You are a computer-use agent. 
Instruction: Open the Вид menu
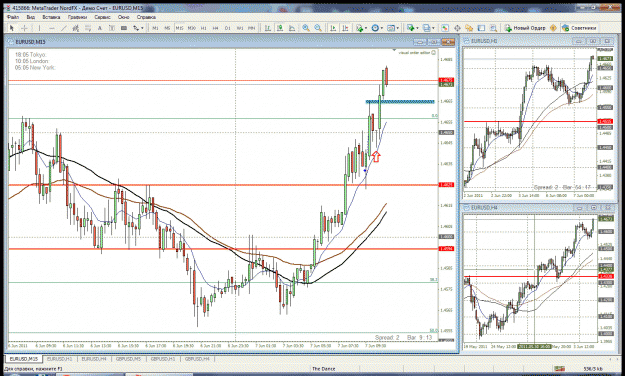(31, 17)
